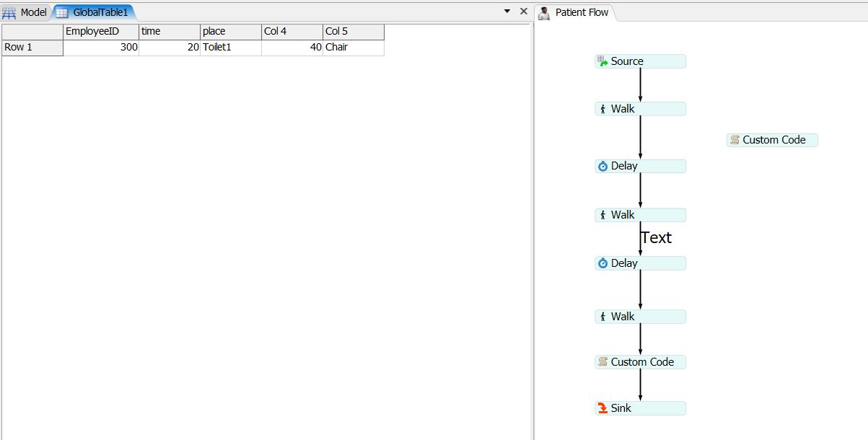Click the Col 4 column header
Viewport: 868px width, 440px height.
point(291,32)
